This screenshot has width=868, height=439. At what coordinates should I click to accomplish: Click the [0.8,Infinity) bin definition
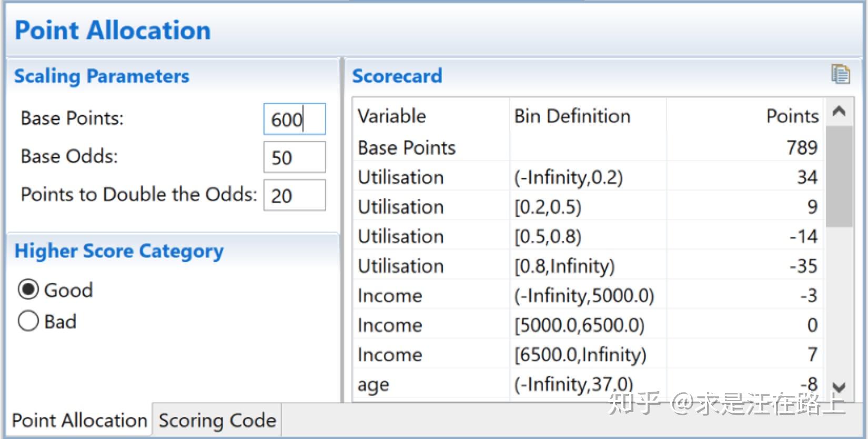point(564,266)
